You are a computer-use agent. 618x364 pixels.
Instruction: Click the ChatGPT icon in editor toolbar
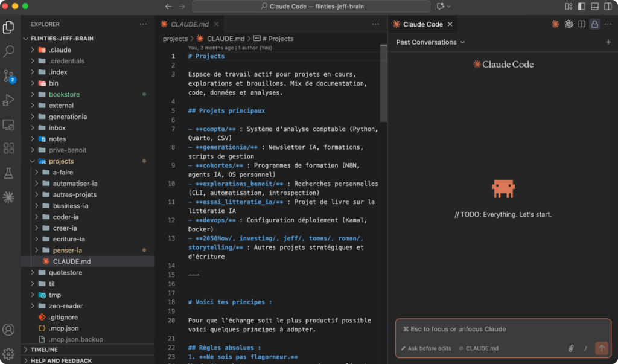(569, 24)
